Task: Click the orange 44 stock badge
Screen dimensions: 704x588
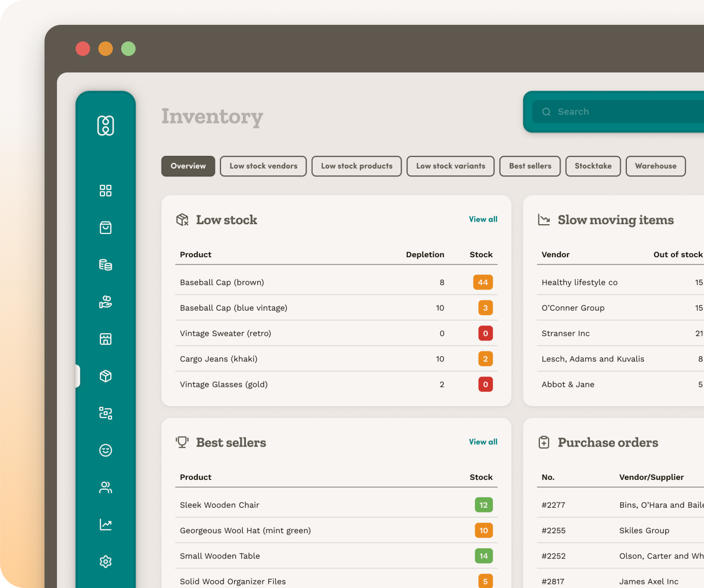Action: coord(482,283)
